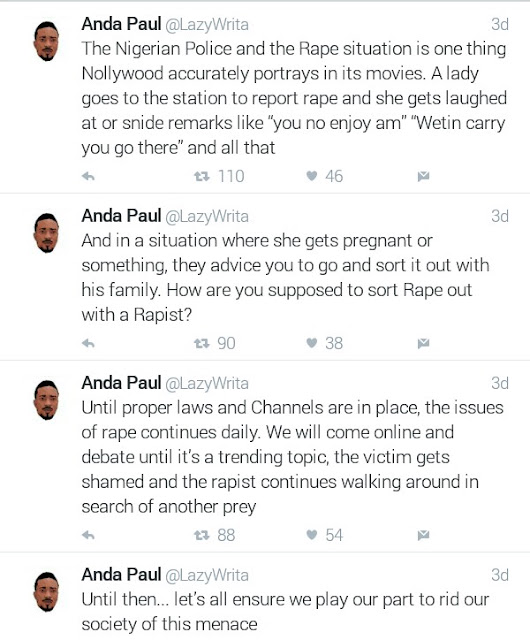Image resolution: width=530 pixels, height=640 pixels.
Task: Open the 'rid our society of this menace' tweet
Action: pos(285,611)
